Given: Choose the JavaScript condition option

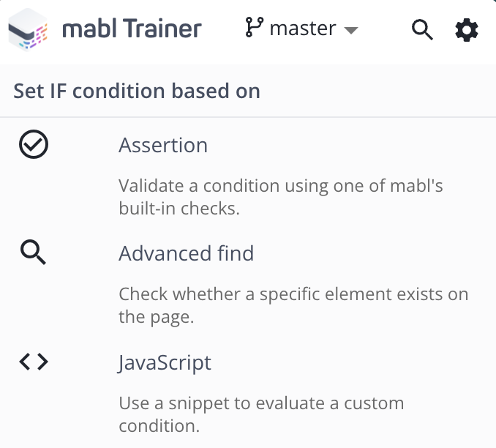Looking at the screenshot, I should tap(165, 362).
